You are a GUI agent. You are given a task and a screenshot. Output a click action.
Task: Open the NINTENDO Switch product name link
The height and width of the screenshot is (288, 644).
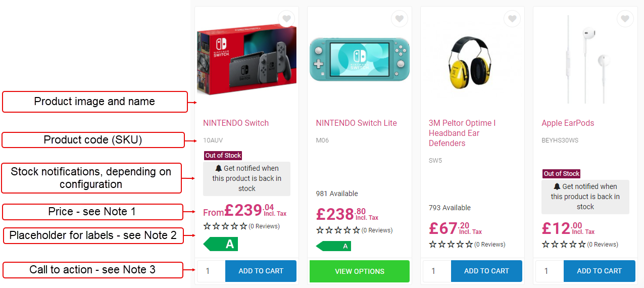(236, 123)
